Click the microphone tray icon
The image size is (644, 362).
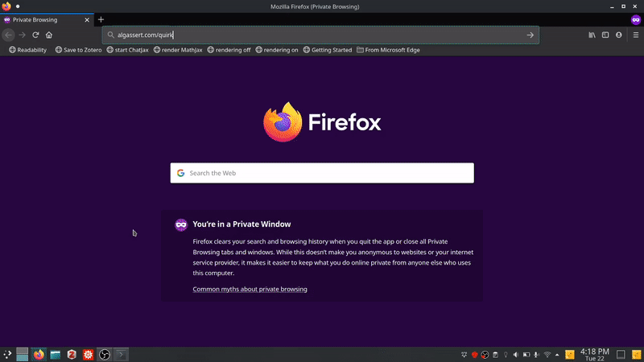click(536, 355)
